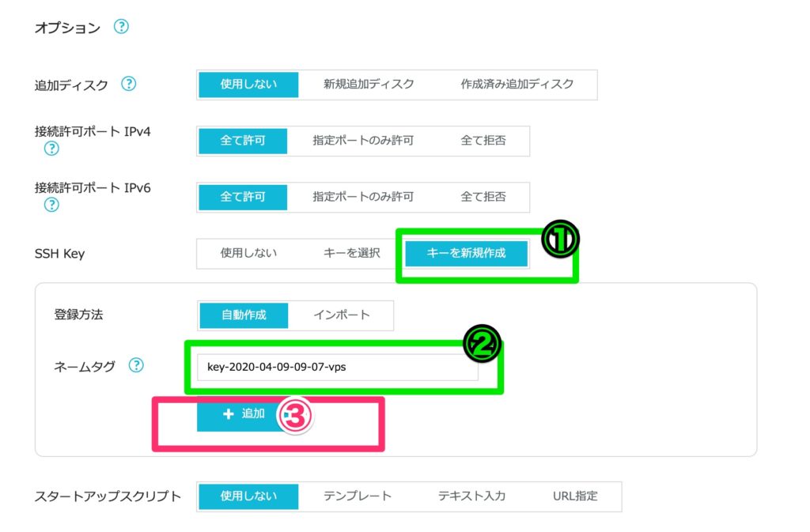Viewport: 810px width, 532px height.
Task: Set SSH Key to 使用しない
Action: pos(248,254)
